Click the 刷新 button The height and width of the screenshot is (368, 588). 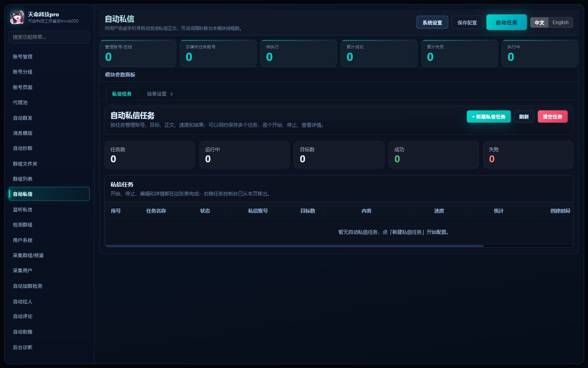(524, 117)
